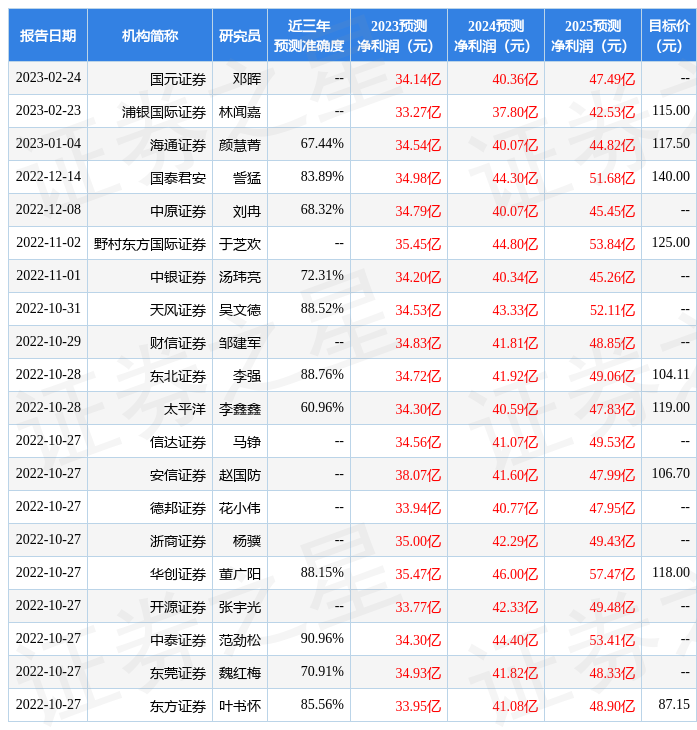Click accuracy value 72.31%

coord(322,276)
